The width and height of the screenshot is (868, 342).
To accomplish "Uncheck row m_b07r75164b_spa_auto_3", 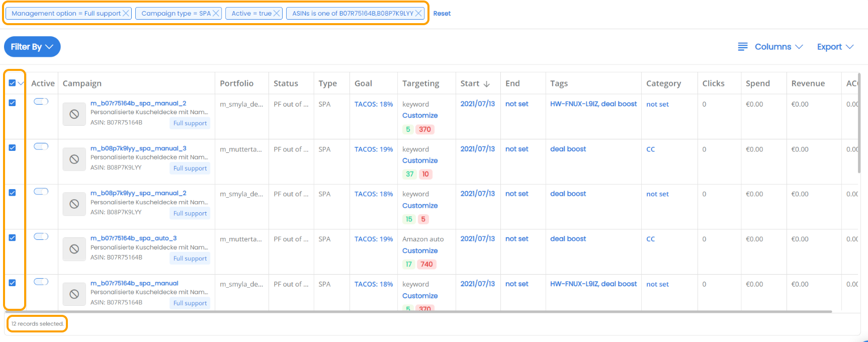I will pyautogui.click(x=12, y=237).
